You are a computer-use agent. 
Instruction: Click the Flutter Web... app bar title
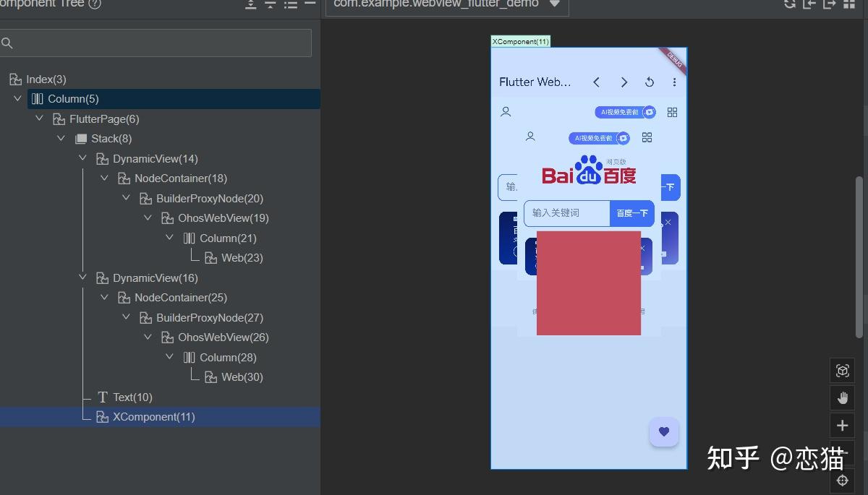535,82
